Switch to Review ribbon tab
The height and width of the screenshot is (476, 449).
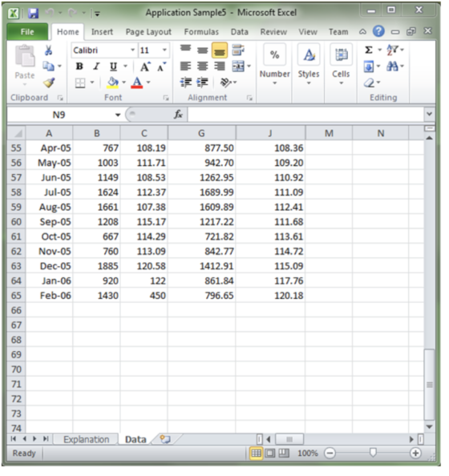tap(273, 32)
